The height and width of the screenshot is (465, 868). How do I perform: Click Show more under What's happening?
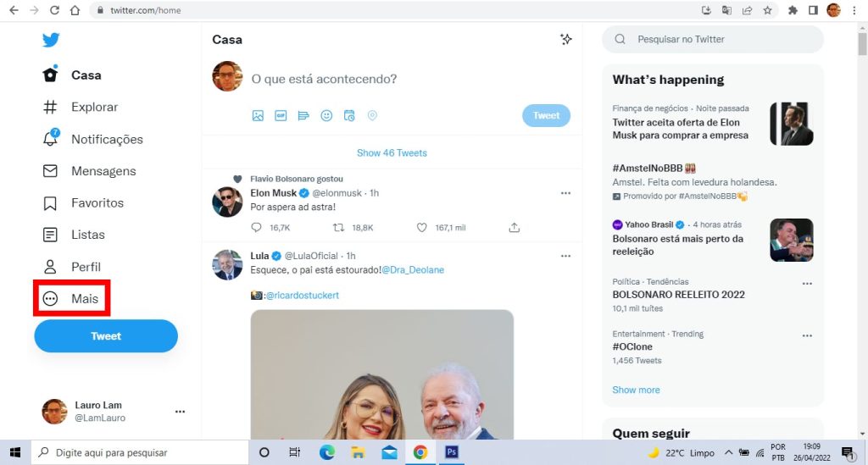click(x=636, y=390)
